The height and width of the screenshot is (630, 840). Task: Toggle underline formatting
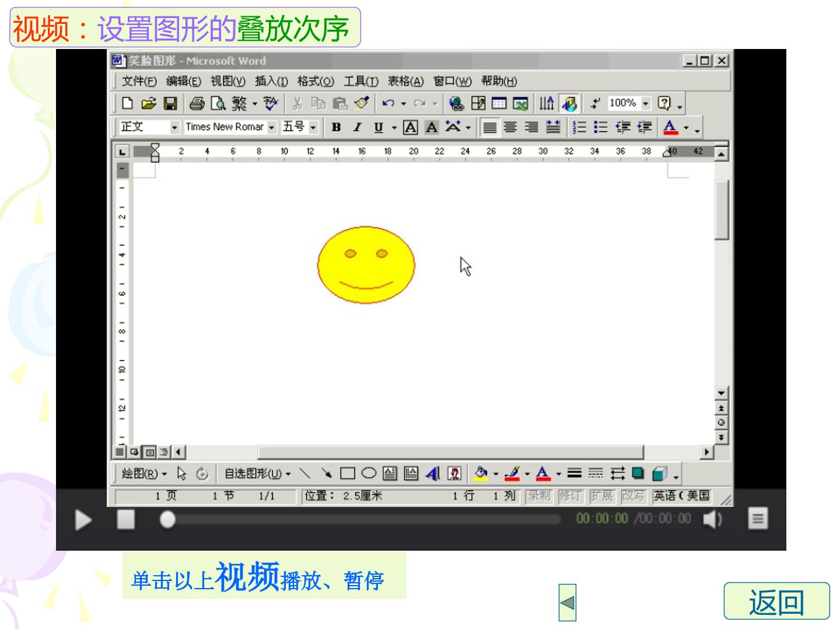click(379, 127)
